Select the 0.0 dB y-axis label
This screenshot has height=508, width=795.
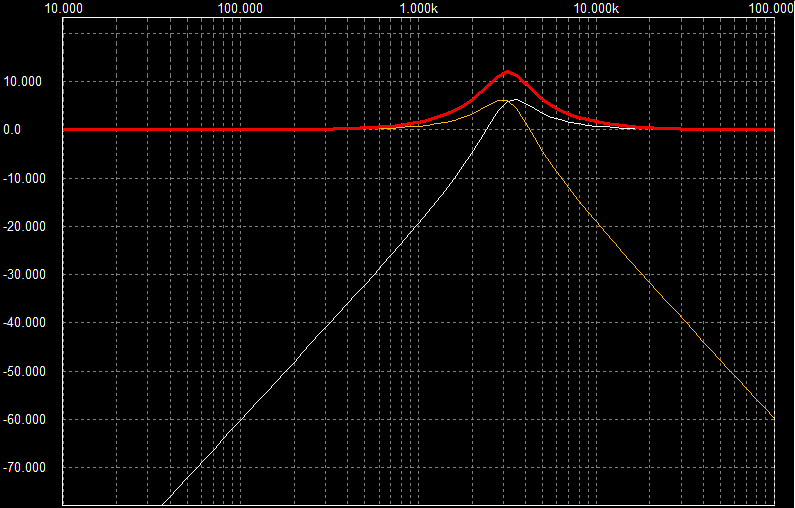click(12, 130)
